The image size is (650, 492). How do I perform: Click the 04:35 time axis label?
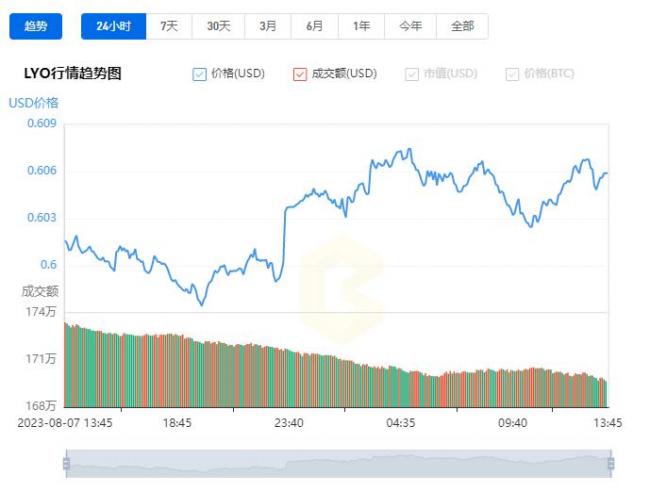pos(401,423)
